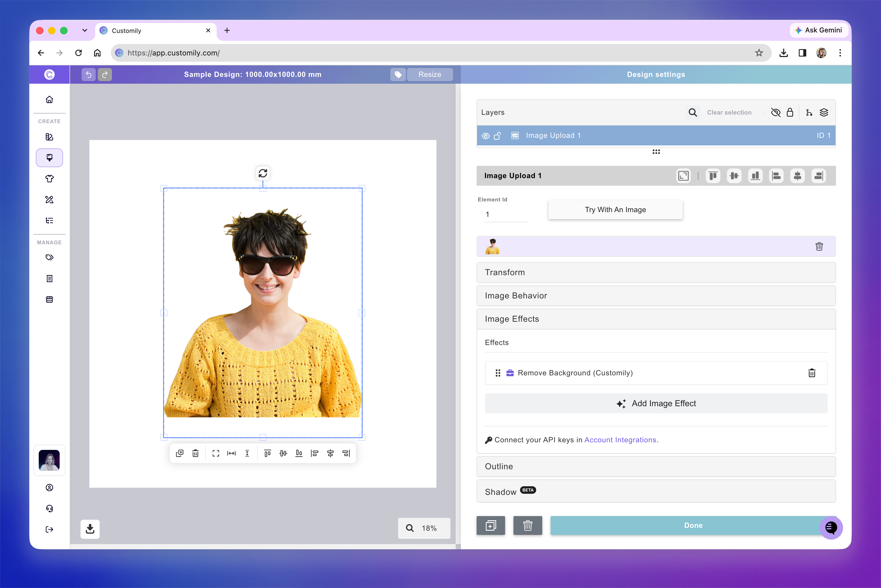881x588 pixels.
Task: Align center horizontally in the Image Upload 1 header
Action: pos(797,176)
